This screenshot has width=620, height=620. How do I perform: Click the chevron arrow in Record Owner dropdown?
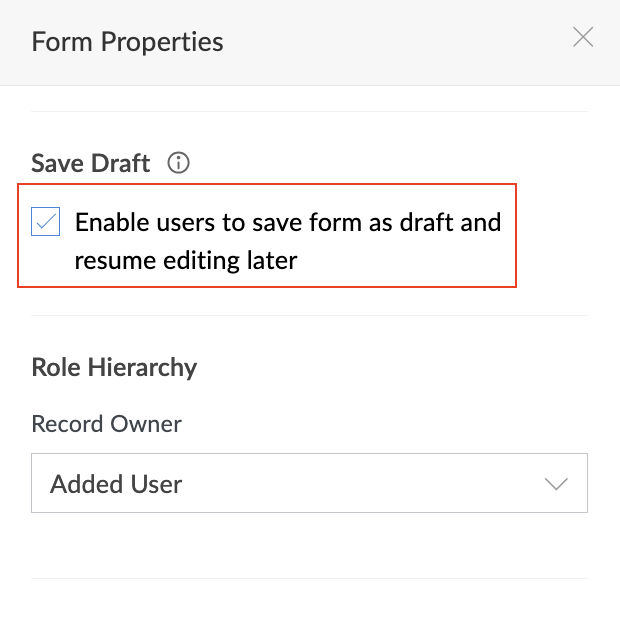tap(556, 484)
